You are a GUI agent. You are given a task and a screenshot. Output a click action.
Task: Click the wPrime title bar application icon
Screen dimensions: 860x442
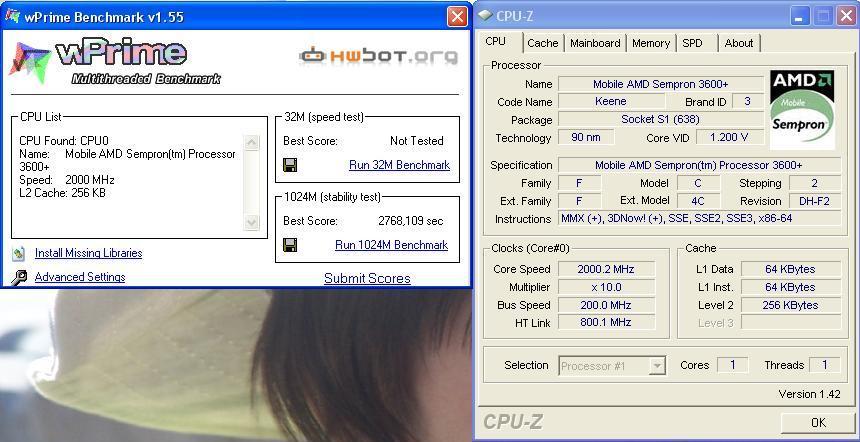tap(12, 16)
